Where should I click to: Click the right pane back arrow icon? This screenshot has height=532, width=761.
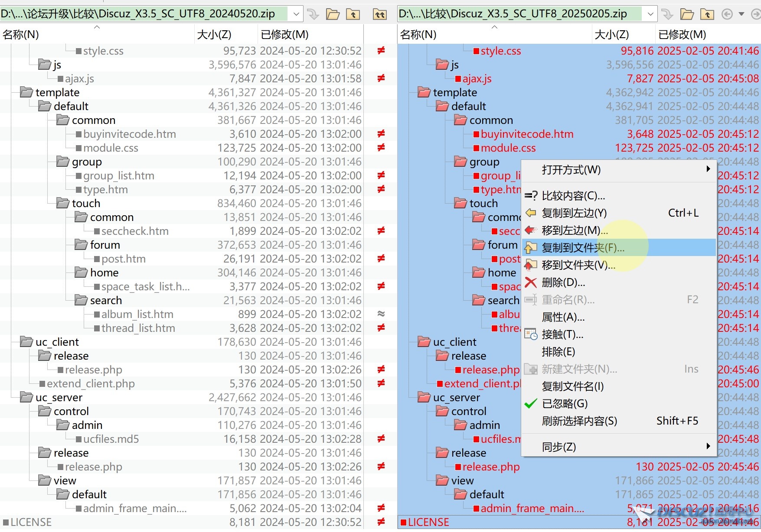click(x=727, y=14)
